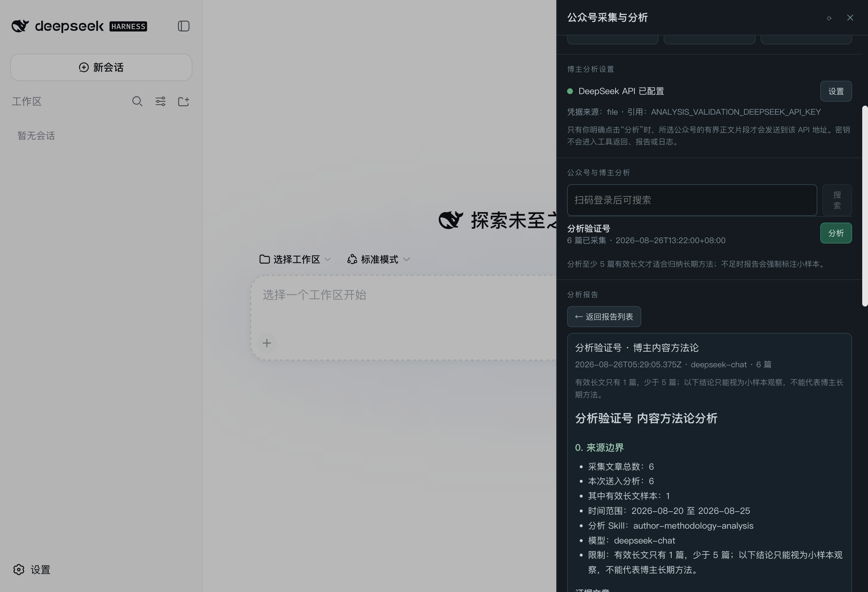
Task: Click the 分析报告 section label
Action: pyautogui.click(x=583, y=295)
